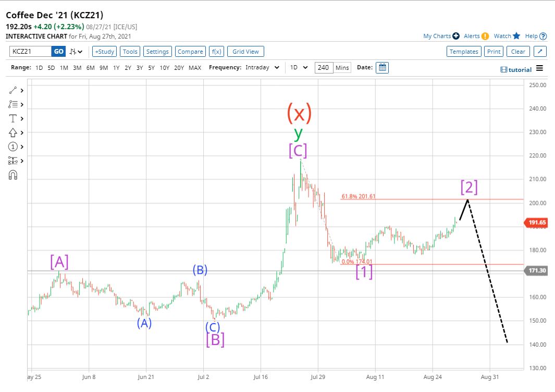The image size is (555, 392).
Task: Click the My Charts plus icon
Action: pyautogui.click(x=456, y=36)
